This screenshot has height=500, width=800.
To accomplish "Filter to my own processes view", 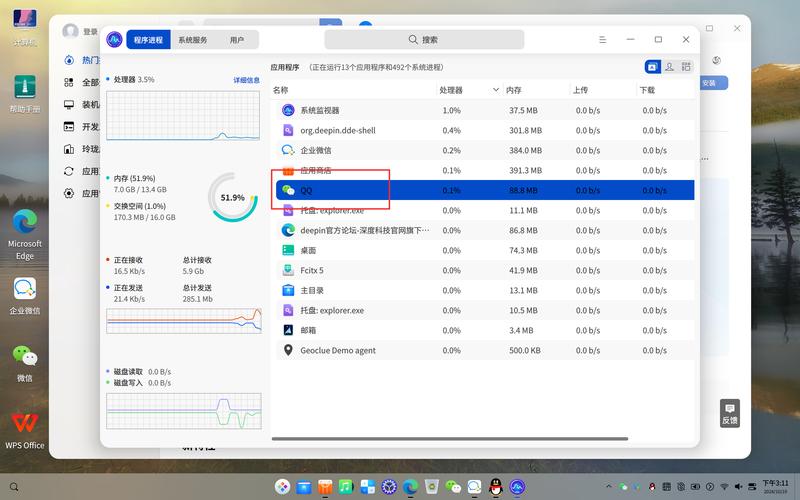I will (669, 67).
